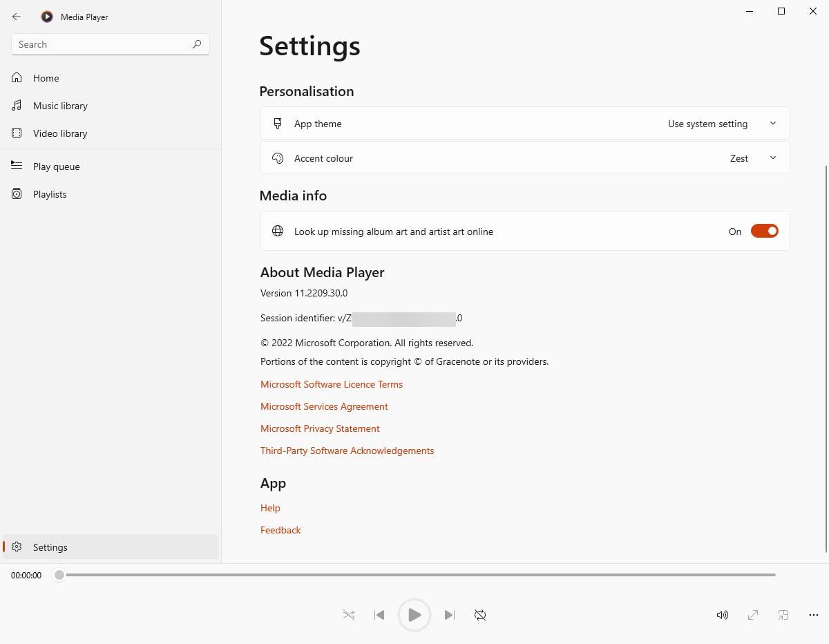Click the seek bar thumb handle
This screenshot has width=829, height=644.
[59, 575]
